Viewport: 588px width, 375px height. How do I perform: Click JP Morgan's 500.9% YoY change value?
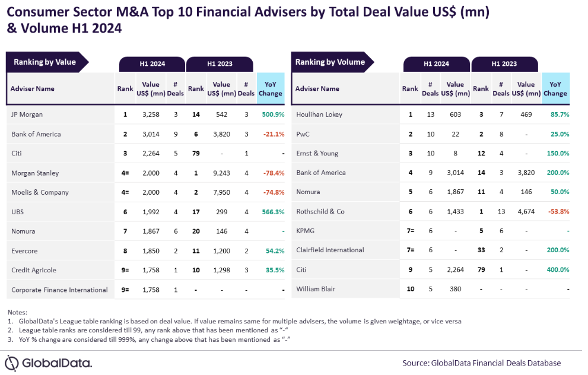point(273,115)
